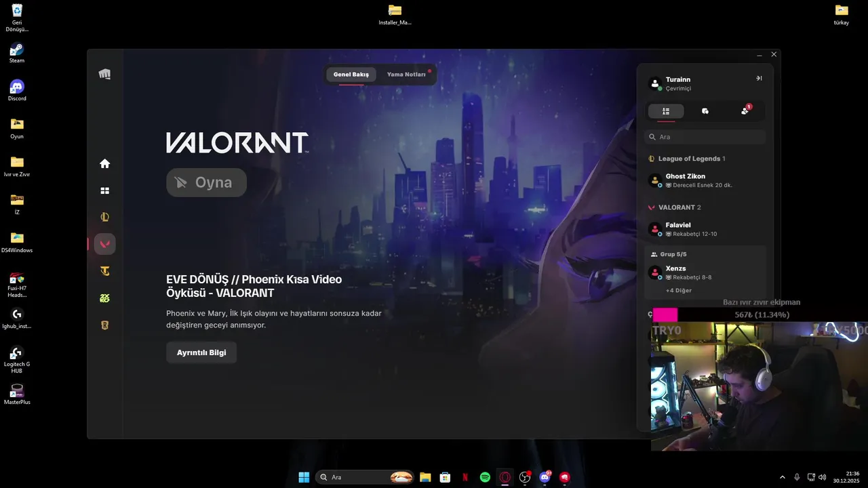Open the Oyun desktop folder
The image size is (868, 488).
tap(17, 128)
